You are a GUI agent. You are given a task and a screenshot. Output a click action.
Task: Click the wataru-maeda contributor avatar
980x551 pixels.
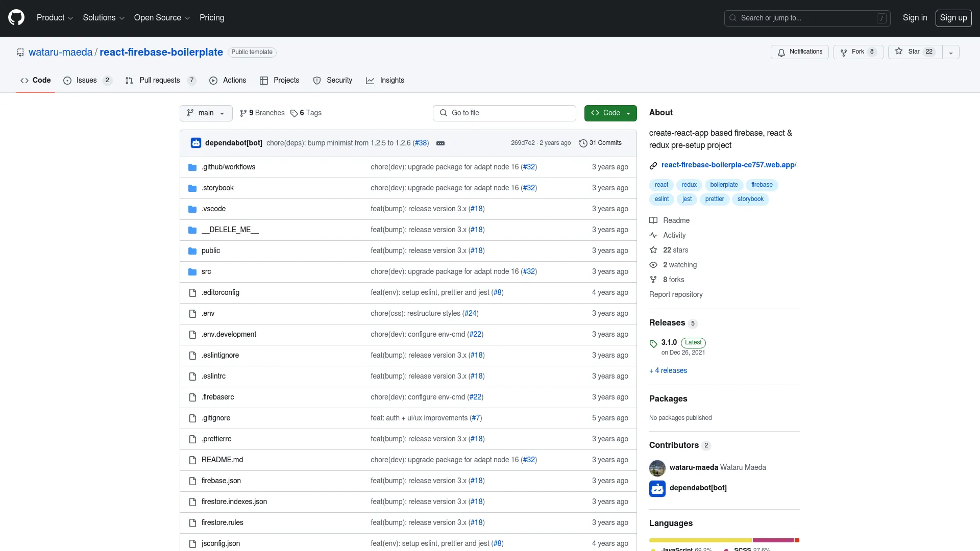tap(657, 467)
